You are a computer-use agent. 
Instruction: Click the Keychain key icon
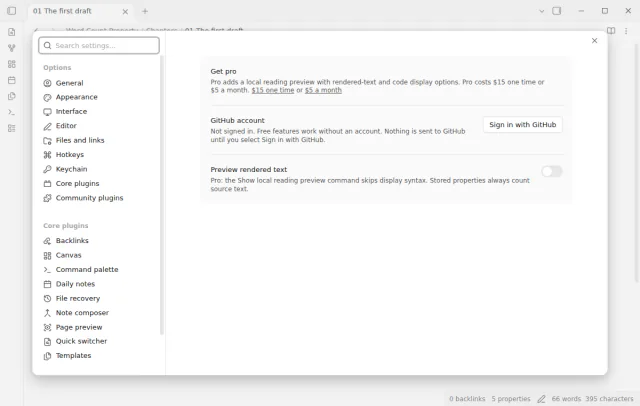[x=47, y=169]
